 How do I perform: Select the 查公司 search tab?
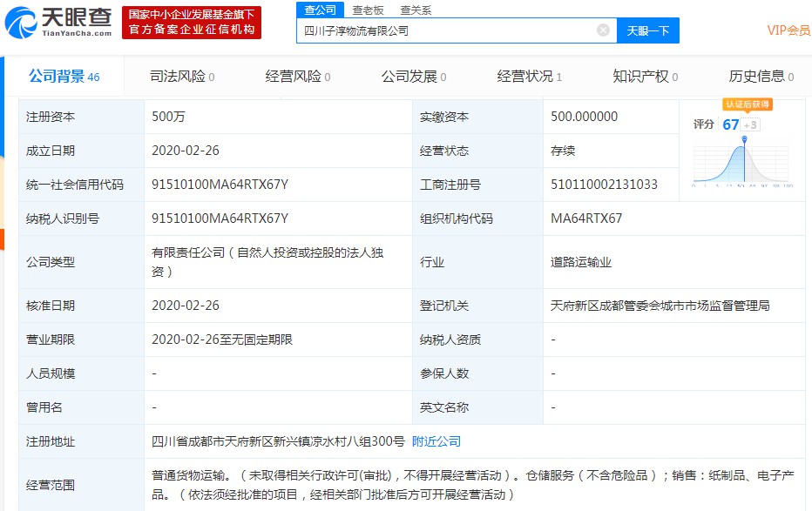(320, 10)
